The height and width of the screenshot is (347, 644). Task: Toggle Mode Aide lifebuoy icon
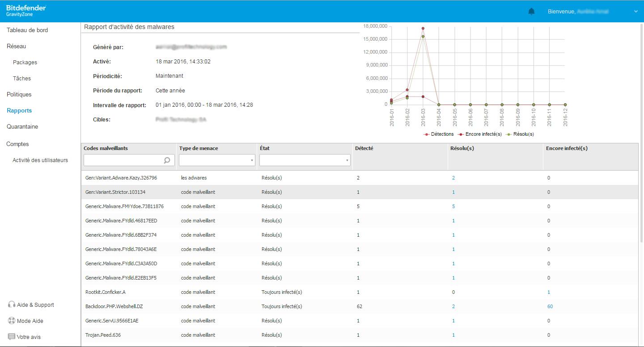click(12, 321)
